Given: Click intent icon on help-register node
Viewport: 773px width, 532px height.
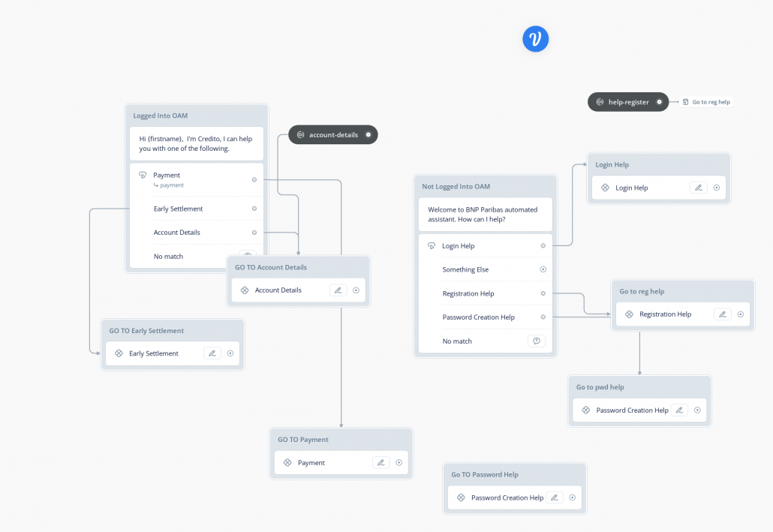Looking at the screenshot, I should [x=600, y=102].
